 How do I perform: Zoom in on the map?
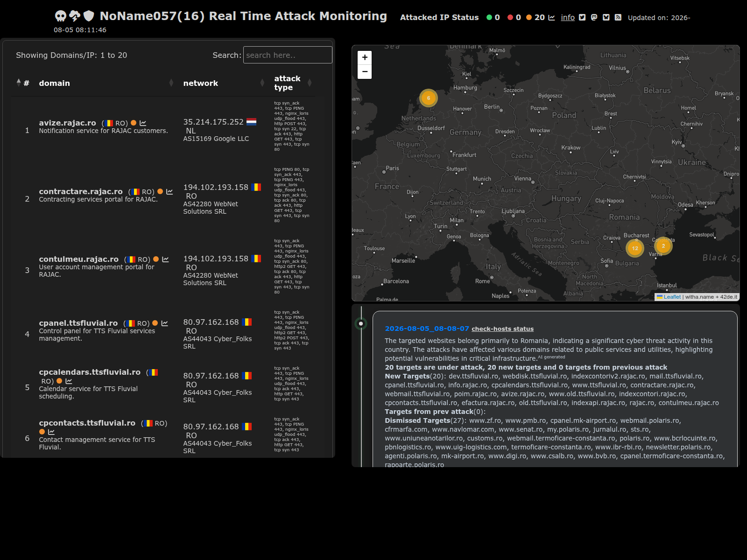click(x=365, y=57)
